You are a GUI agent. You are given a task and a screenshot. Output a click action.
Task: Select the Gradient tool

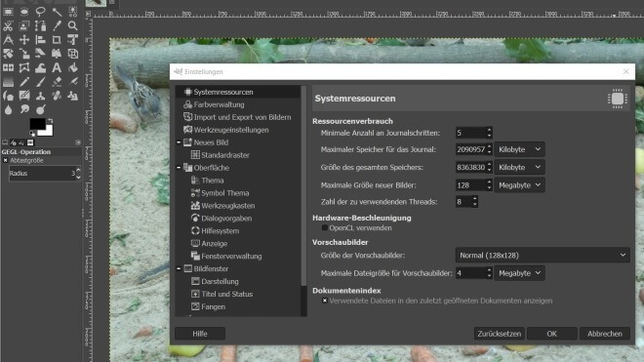8,82
